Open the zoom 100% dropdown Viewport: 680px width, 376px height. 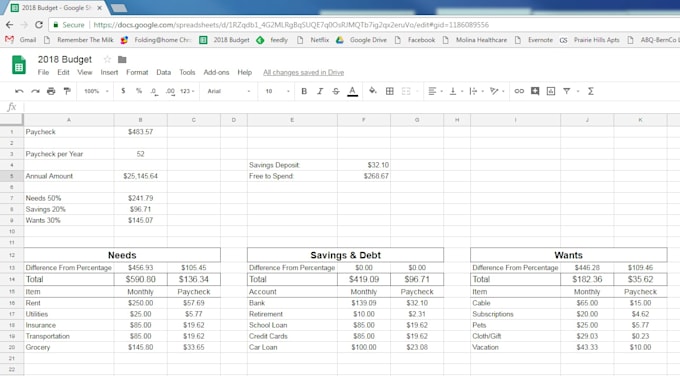coord(96,91)
